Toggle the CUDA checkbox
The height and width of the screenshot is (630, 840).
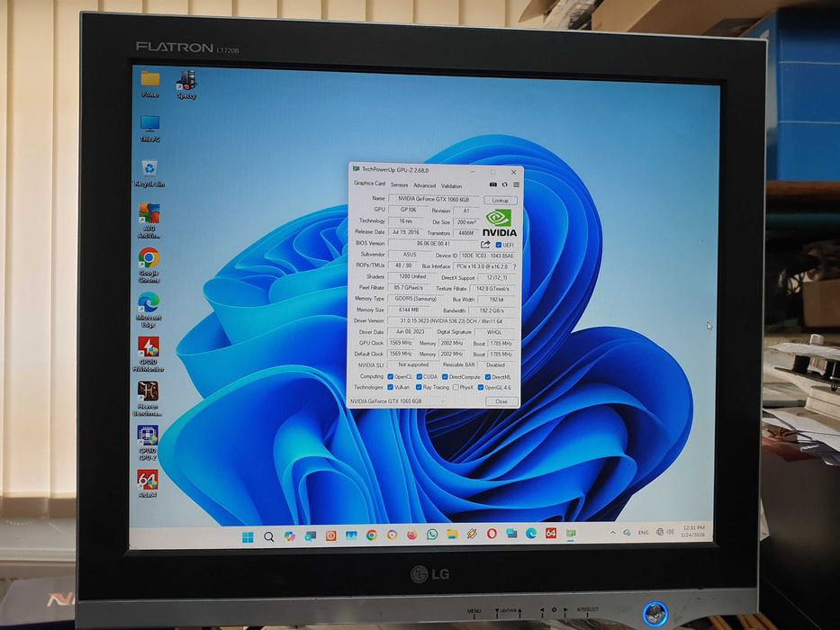(x=420, y=376)
